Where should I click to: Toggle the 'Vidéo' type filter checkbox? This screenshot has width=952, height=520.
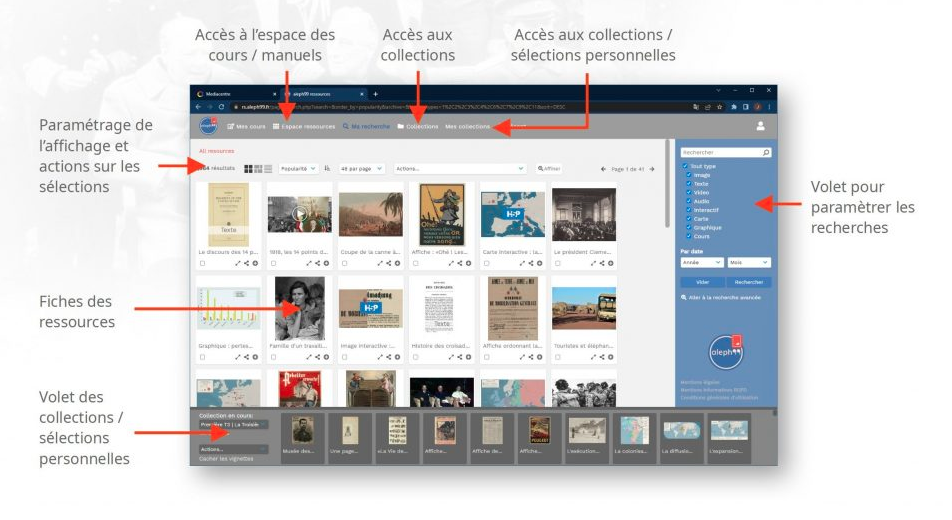(x=688, y=192)
